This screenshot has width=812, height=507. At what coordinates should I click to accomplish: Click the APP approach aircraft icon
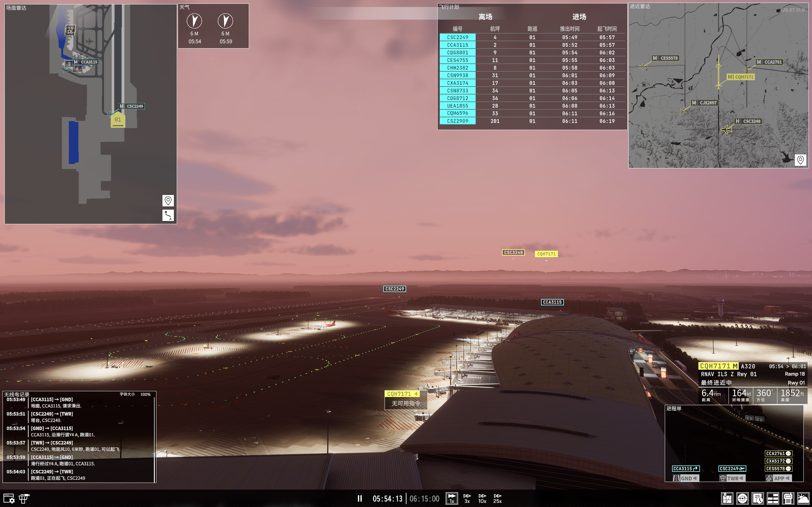click(x=769, y=478)
